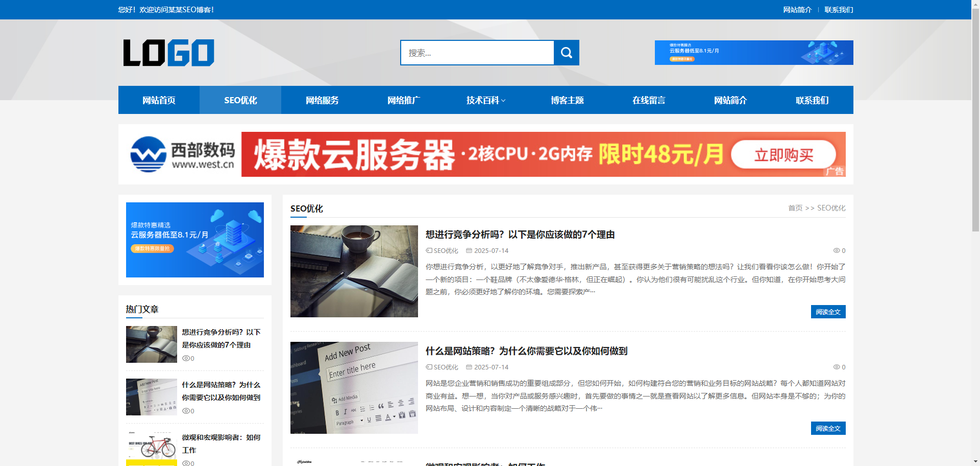Click SEO优化 category link of first article
The width and height of the screenshot is (980, 466).
pos(446,250)
